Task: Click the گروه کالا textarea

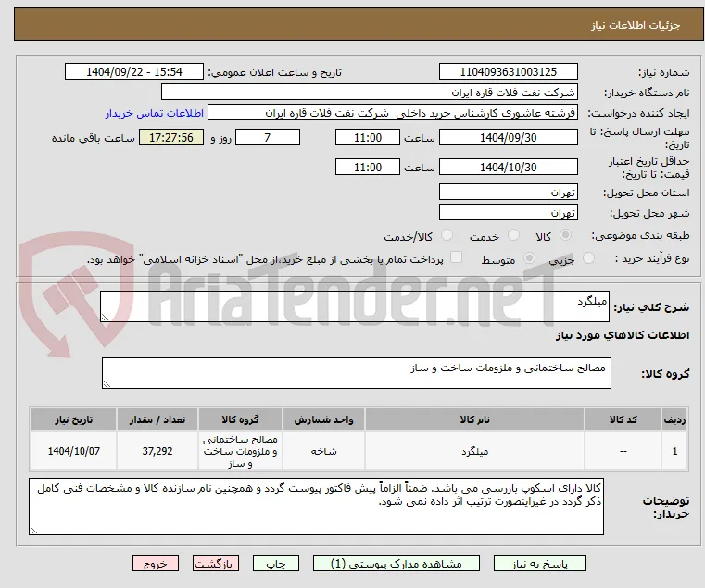Action: (356, 373)
